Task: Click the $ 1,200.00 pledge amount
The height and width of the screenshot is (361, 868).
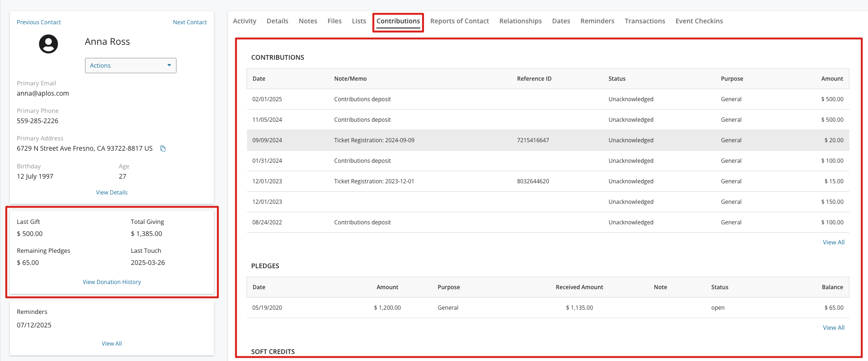Action: tap(387, 308)
